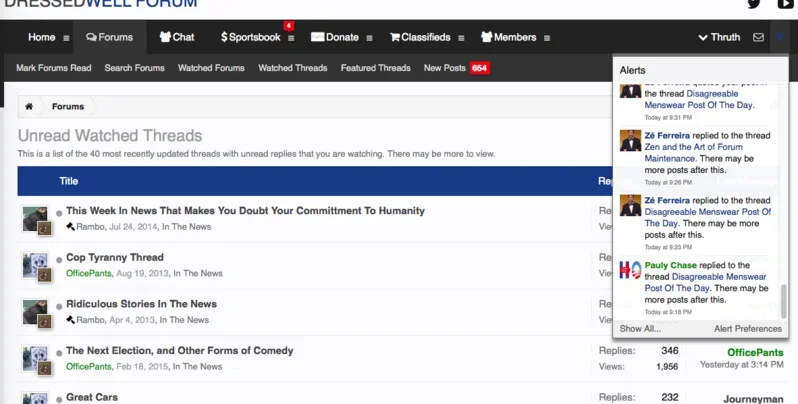Click the unread dot for Ridiculous Stories thread

59,306
